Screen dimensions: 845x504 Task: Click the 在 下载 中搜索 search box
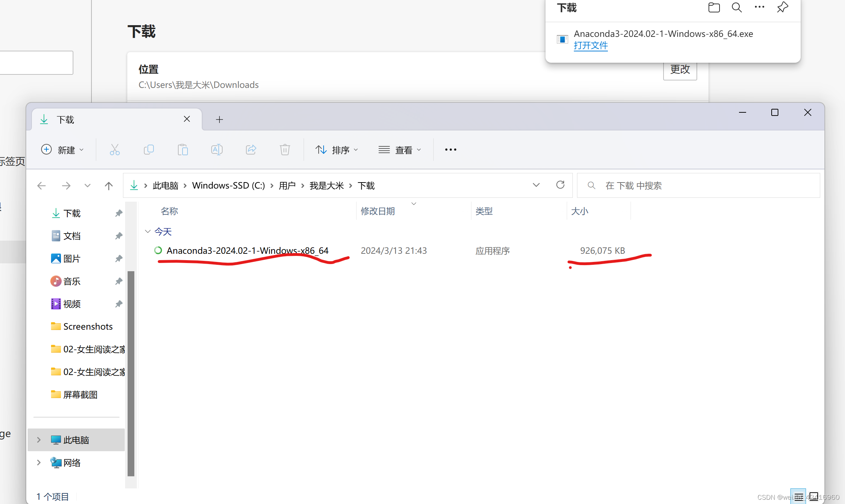pos(698,185)
